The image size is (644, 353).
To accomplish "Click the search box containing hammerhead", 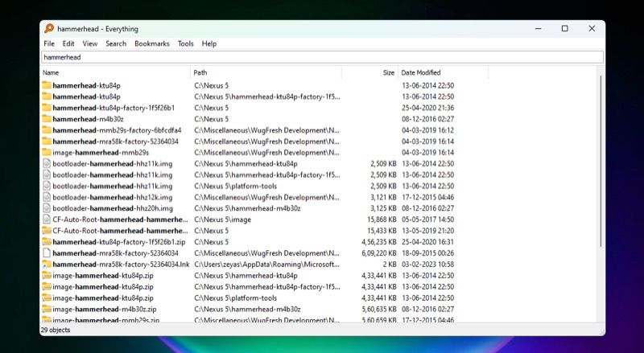I will (x=323, y=57).
